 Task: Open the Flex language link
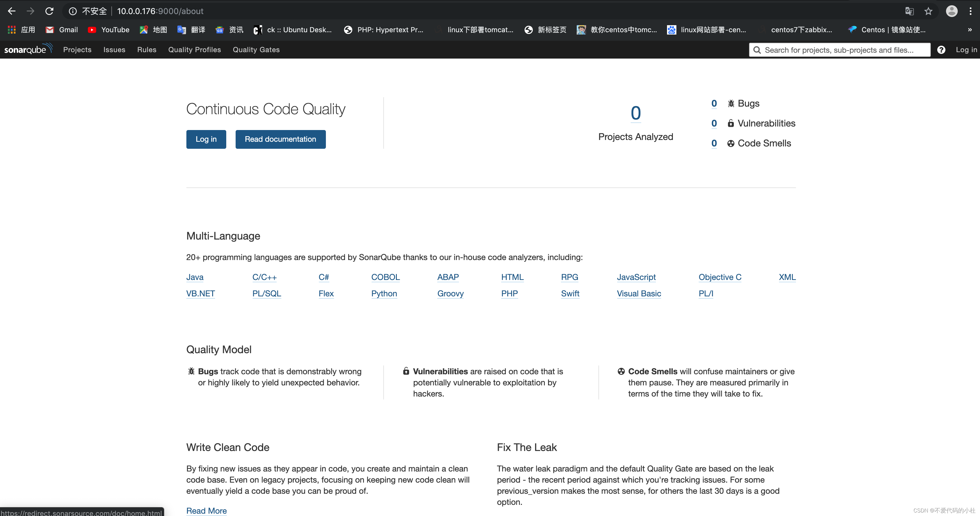(x=326, y=293)
